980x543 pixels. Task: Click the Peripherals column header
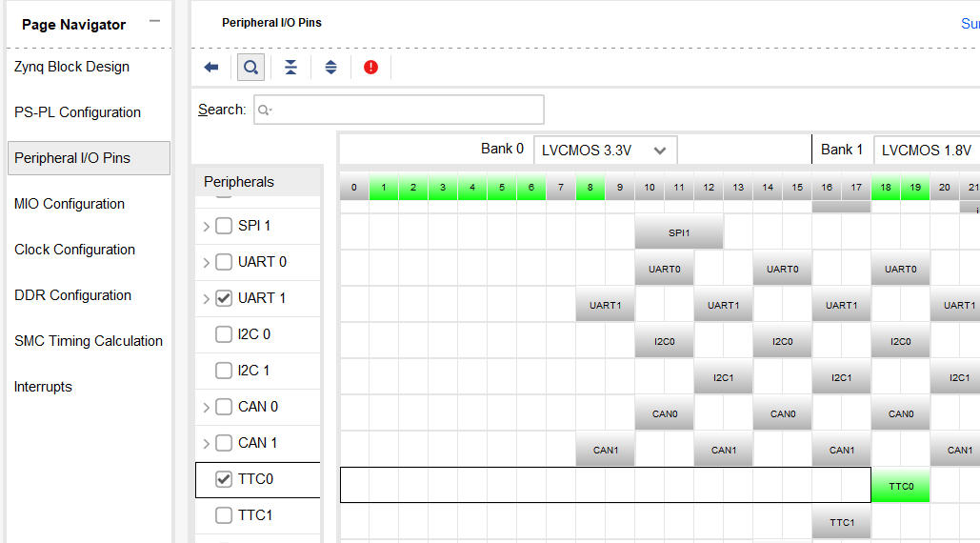(x=257, y=182)
